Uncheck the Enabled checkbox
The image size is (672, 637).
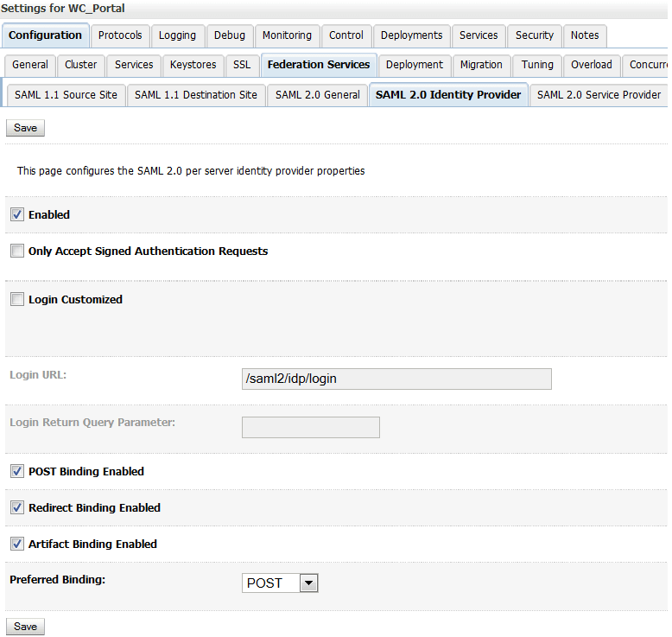(x=17, y=214)
